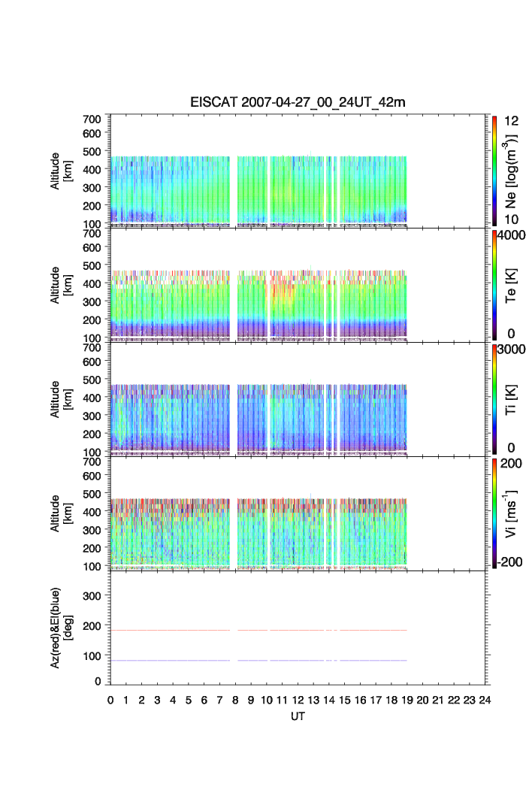Click the Ti ion temperature colorbar
The image size is (532, 799).
click(x=494, y=399)
